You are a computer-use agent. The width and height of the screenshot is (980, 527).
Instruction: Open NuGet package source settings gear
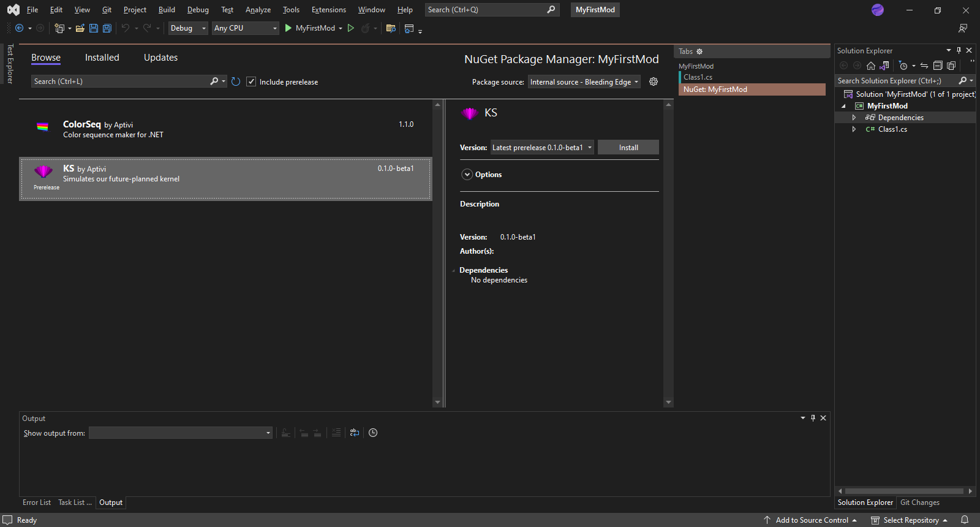pos(654,82)
